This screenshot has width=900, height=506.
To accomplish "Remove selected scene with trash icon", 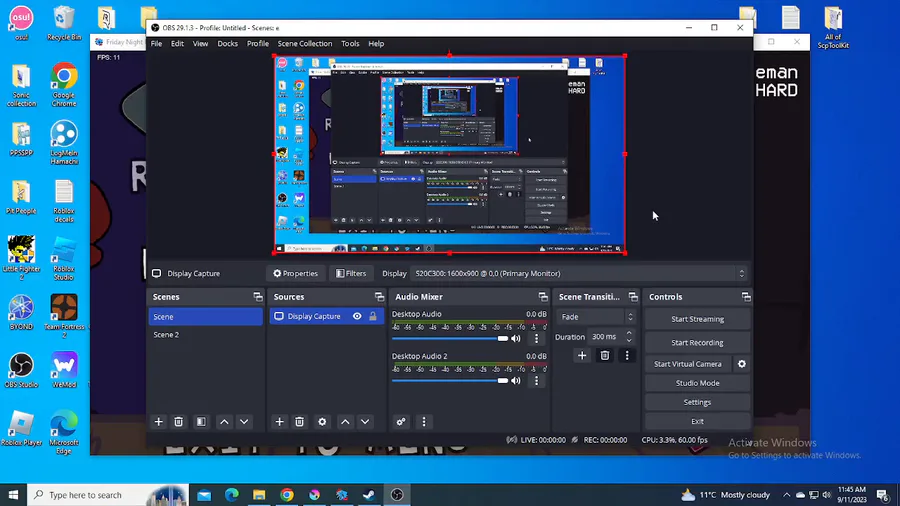I will 179,422.
